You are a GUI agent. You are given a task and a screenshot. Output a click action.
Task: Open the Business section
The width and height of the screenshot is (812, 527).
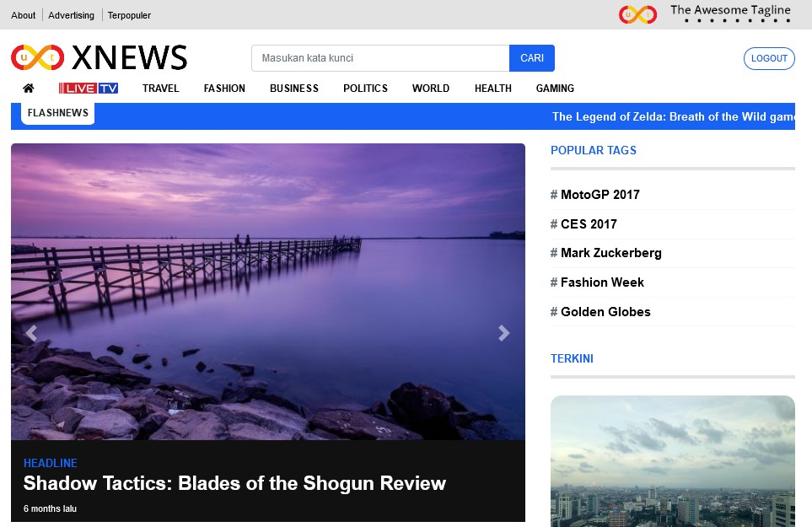(293, 89)
